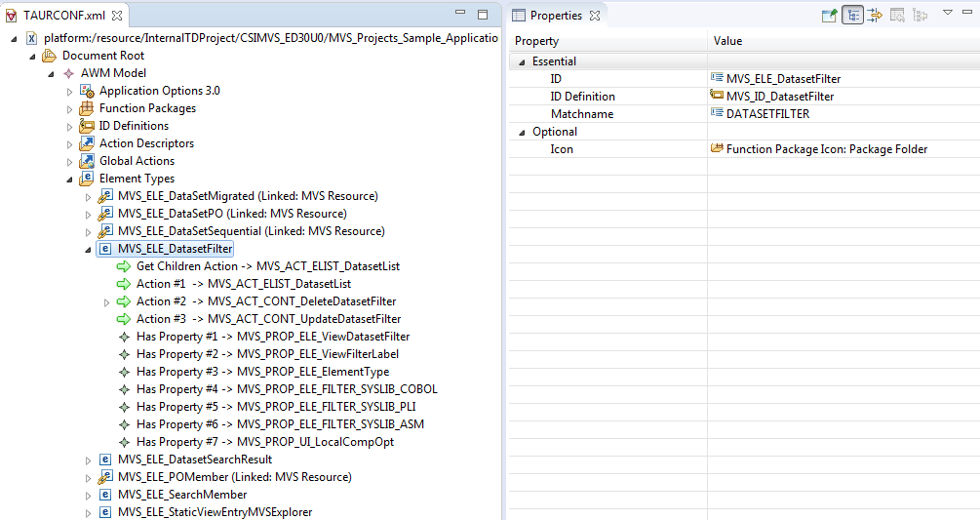
Task: Toggle Show Categories in Properties toolbar
Action: (x=852, y=15)
